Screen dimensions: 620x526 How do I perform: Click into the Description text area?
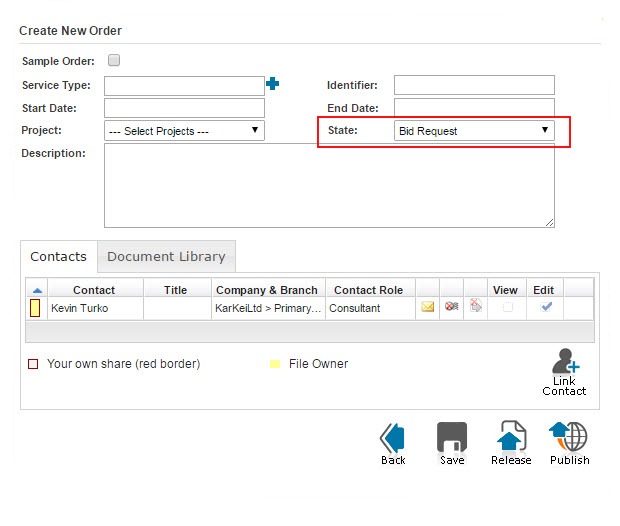(329, 185)
